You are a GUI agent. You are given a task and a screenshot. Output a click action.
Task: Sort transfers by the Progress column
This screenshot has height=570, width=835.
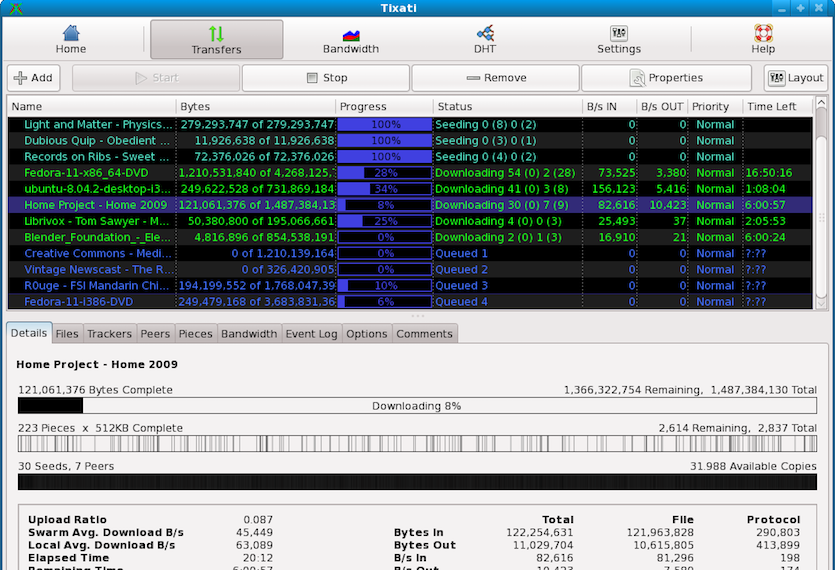384,106
